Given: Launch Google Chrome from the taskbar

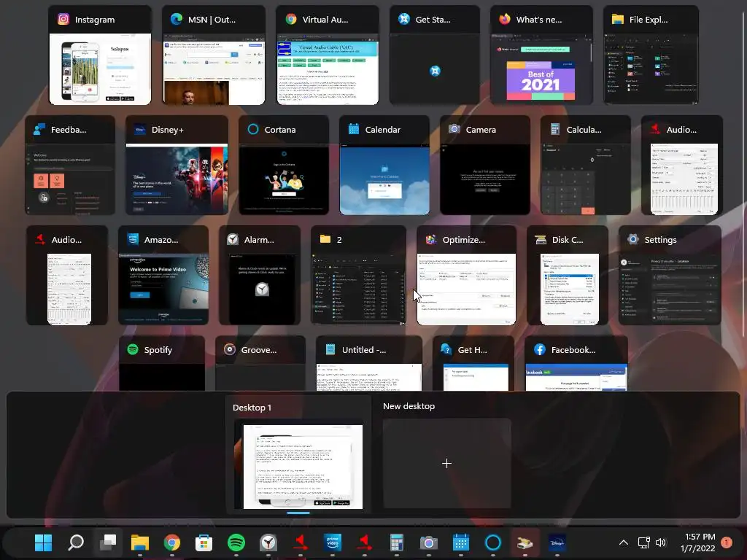Looking at the screenshot, I should click(172, 542).
